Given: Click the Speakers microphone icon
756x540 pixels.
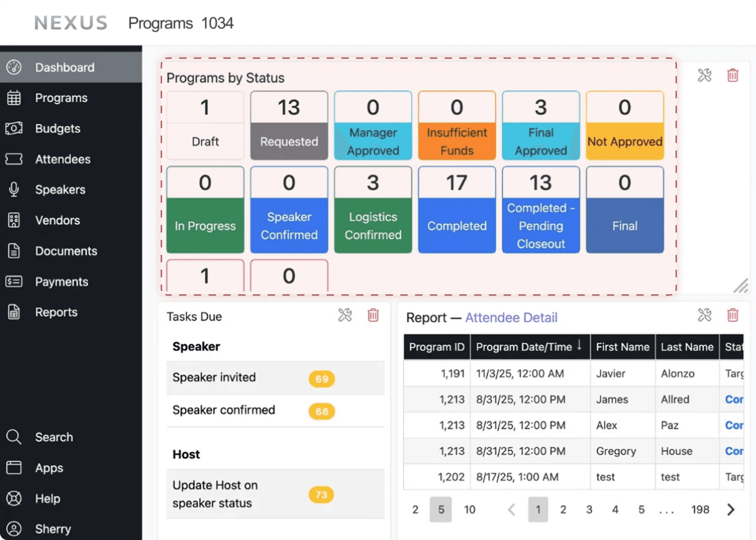Looking at the screenshot, I should 14,189.
